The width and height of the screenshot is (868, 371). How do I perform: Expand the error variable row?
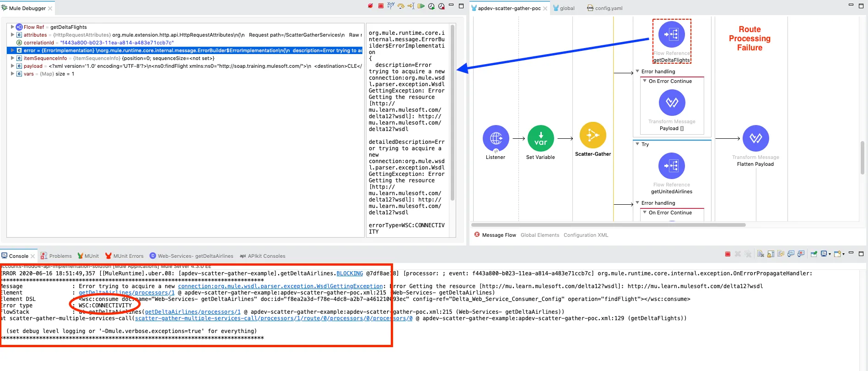click(12, 50)
